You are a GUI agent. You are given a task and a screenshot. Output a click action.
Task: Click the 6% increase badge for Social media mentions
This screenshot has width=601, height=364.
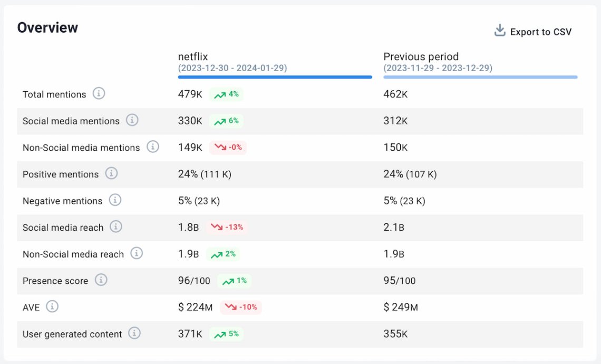(226, 121)
